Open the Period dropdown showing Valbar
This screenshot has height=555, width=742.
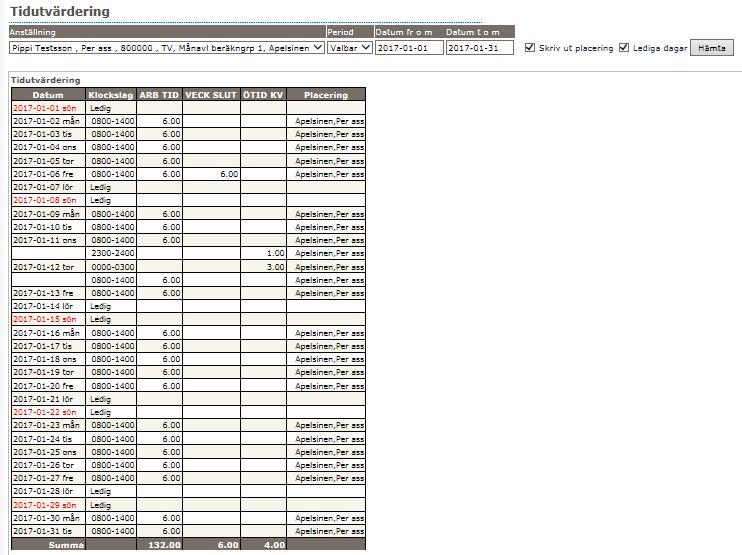[350, 48]
